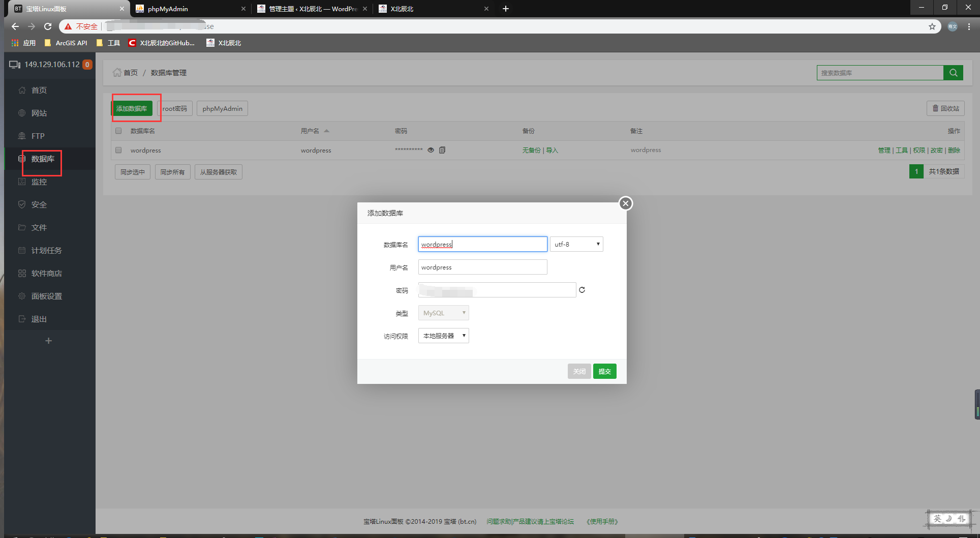Regenerate the random database password
Screen dimensions: 980x538
(582, 290)
